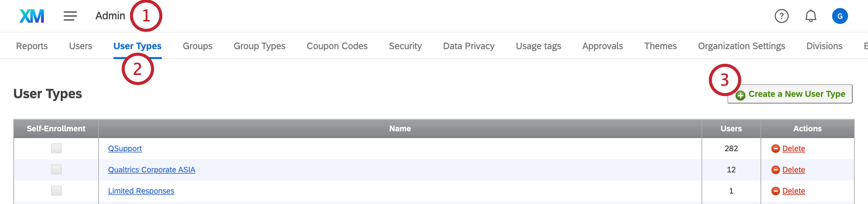Click the red delete icon for Limited Responses

775,191
